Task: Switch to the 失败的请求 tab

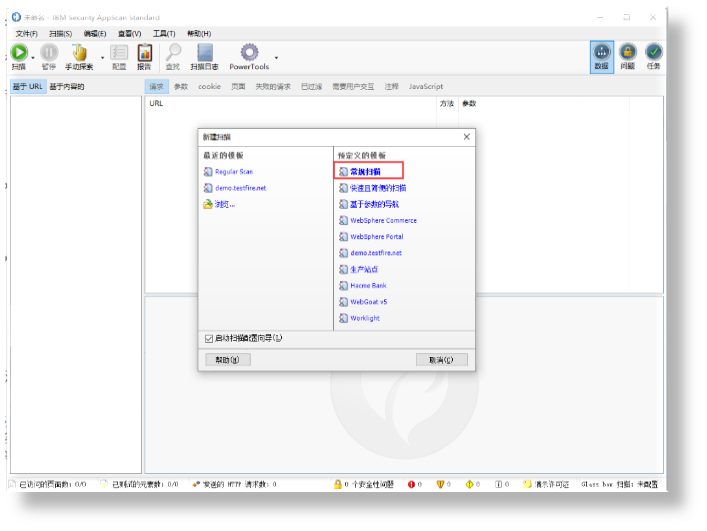Action: (x=273, y=87)
